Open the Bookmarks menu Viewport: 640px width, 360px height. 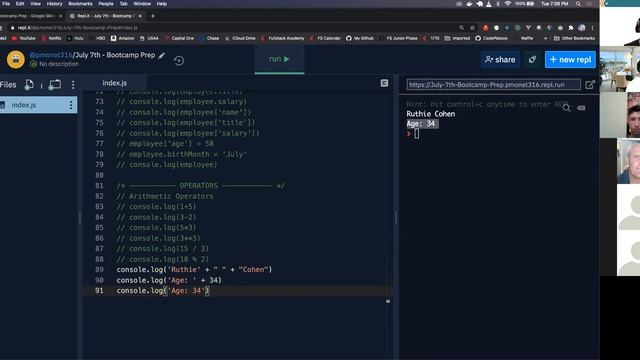point(80,4)
